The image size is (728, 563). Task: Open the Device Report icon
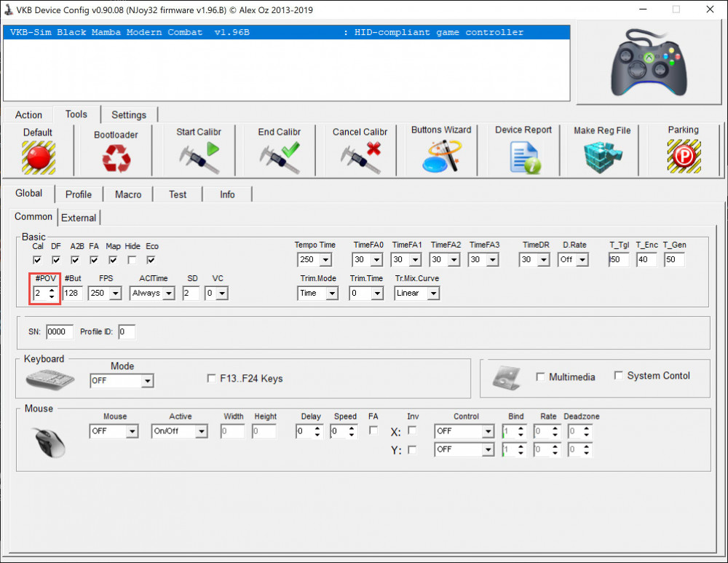(523, 157)
